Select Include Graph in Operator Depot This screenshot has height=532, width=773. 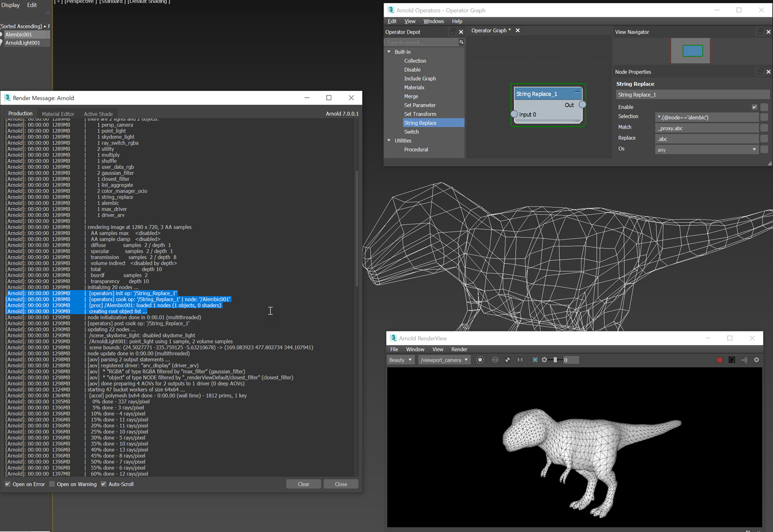coord(420,79)
